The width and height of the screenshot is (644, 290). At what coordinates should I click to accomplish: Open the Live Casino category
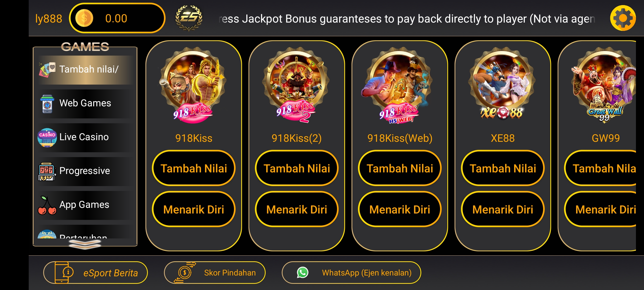pos(85,137)
